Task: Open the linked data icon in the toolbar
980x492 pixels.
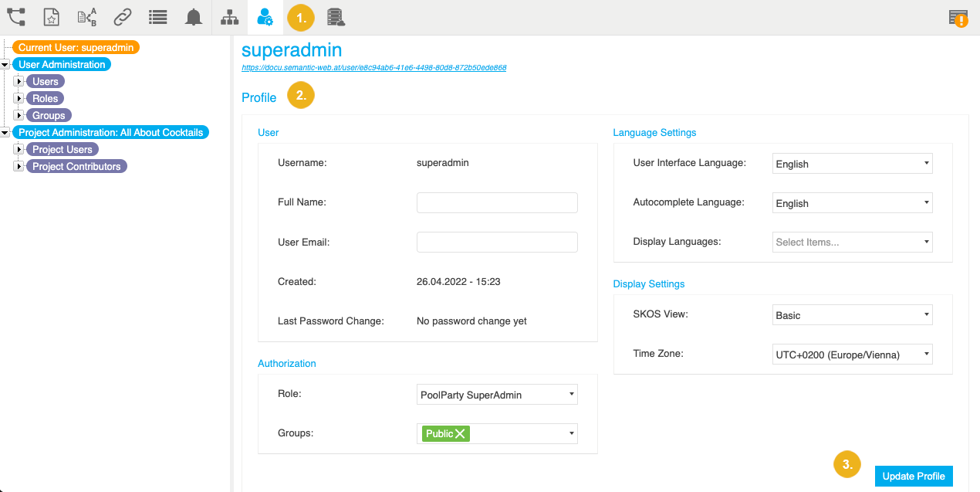Action: pos(123,17)
